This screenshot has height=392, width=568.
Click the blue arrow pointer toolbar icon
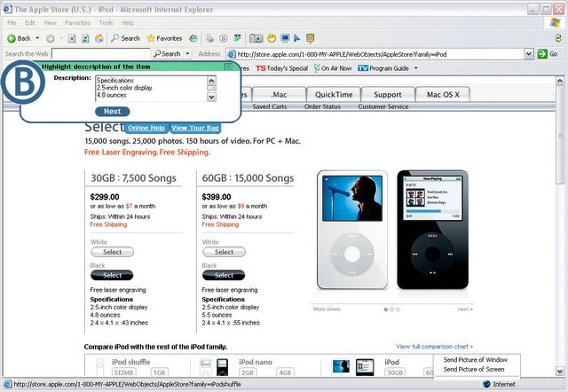point(297,38)
